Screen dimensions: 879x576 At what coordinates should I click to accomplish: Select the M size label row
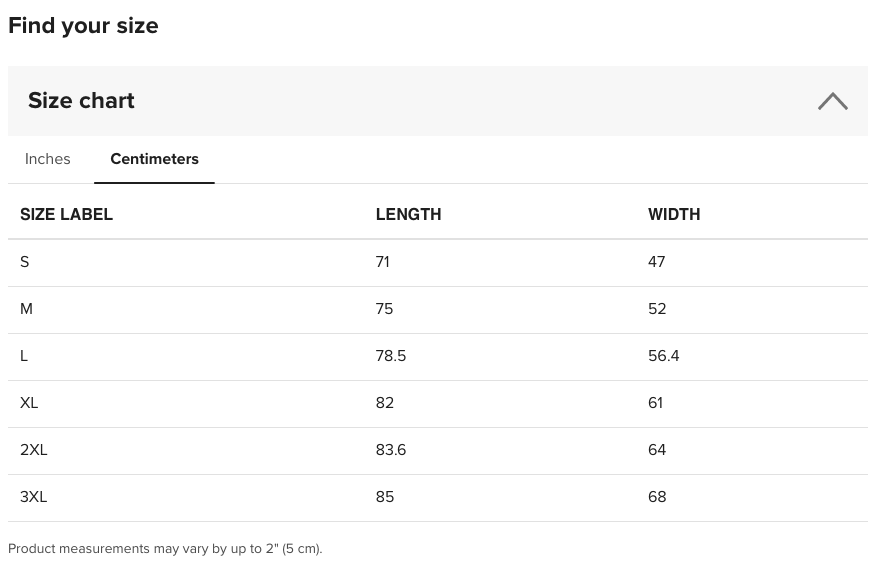[27, 309]
